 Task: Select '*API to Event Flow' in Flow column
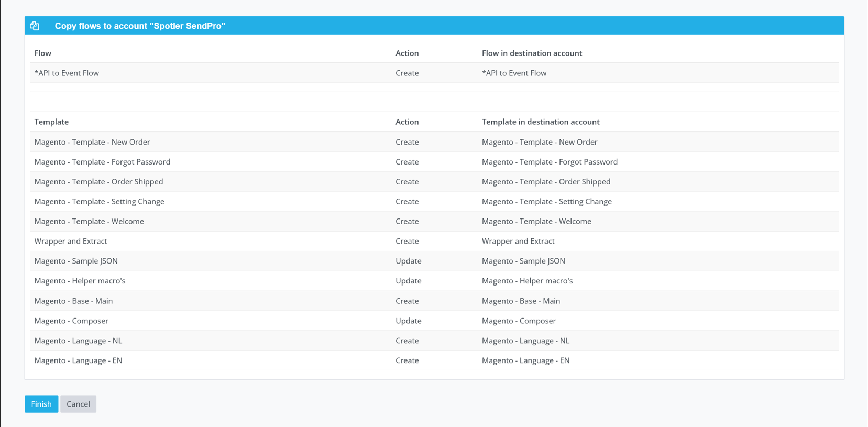tap(67, 73)
